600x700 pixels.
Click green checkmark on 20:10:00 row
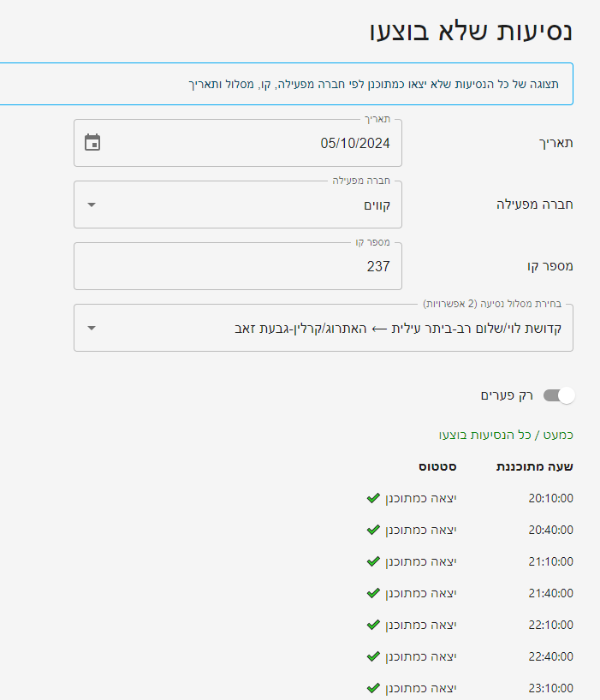[x=372, y=498]
